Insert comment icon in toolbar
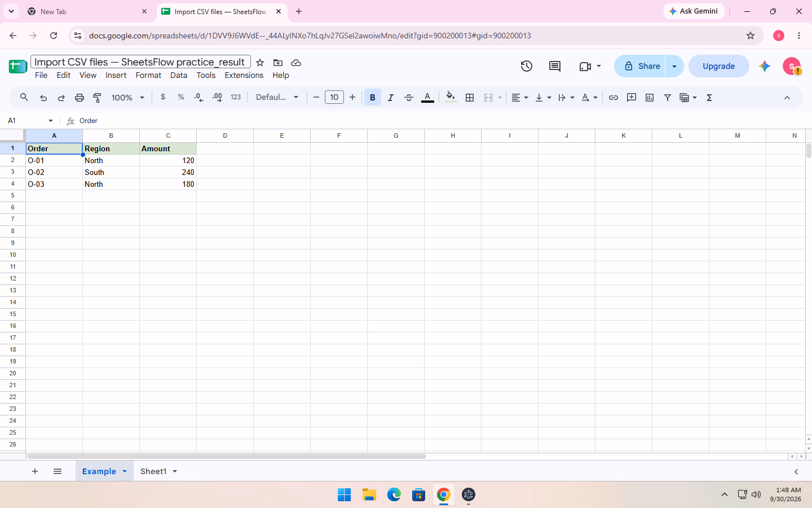This screenshot has width=812, height=508. pos(632,98)
